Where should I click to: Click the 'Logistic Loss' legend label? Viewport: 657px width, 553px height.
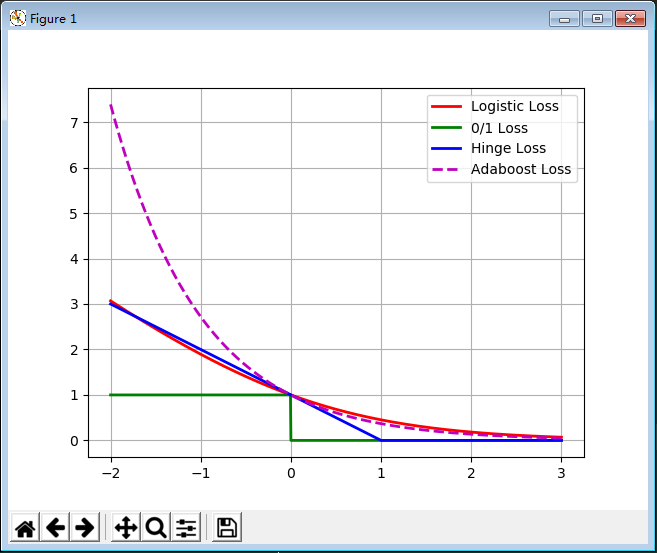pos(515,106)
